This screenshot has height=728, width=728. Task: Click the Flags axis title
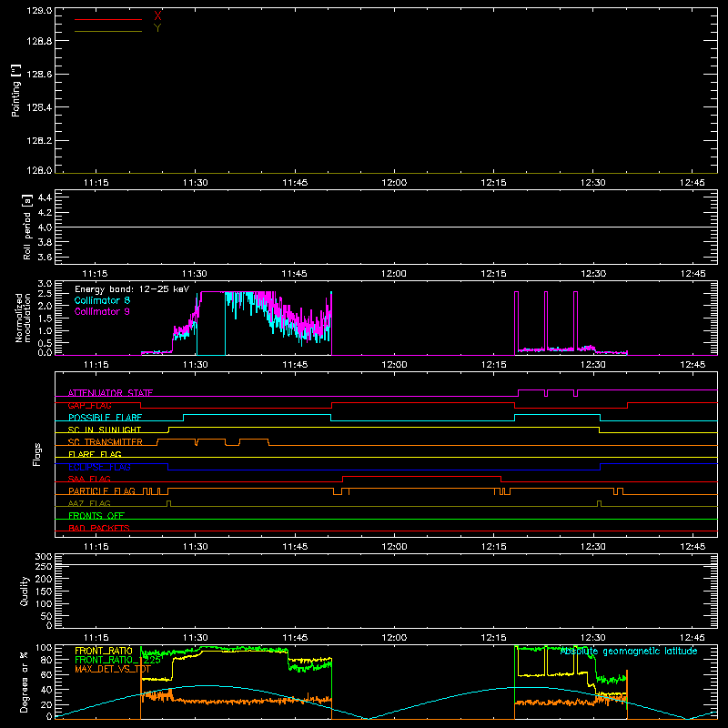pos(37,454)
